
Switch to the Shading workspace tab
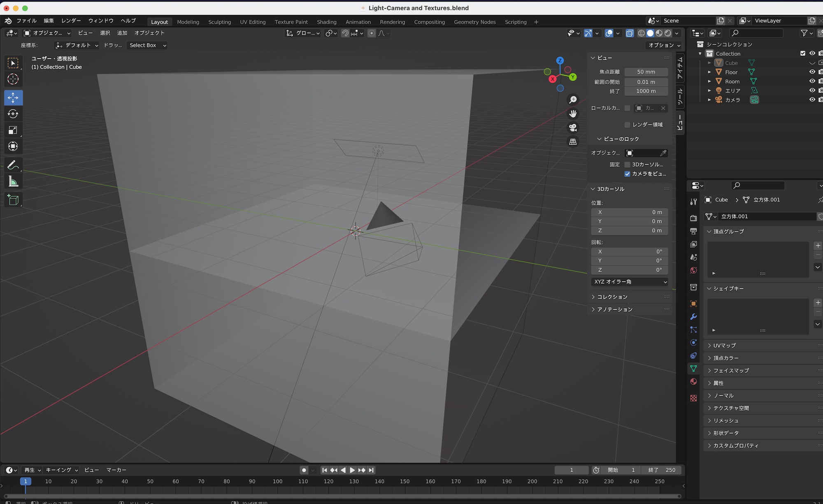click(326, 22)
